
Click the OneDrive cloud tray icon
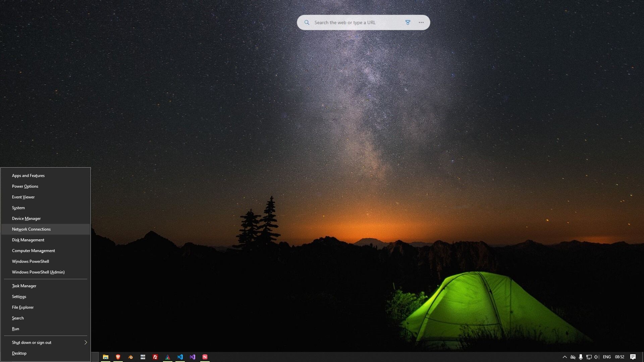click(573, 357)
